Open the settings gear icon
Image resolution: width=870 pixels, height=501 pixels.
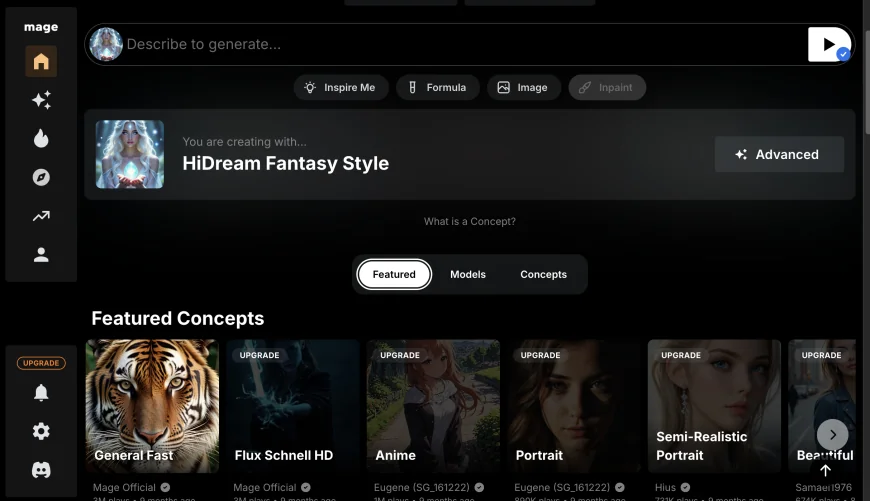[x=41, y=432]
